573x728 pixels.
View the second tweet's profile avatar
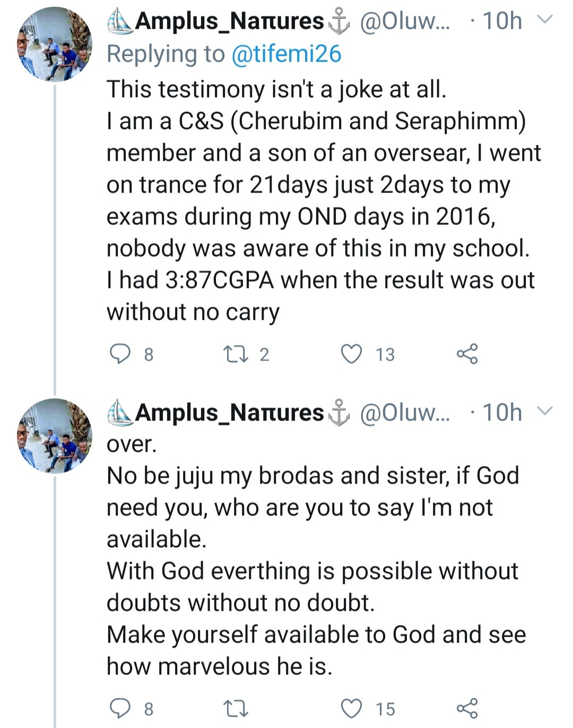click(x=55, y=436)
